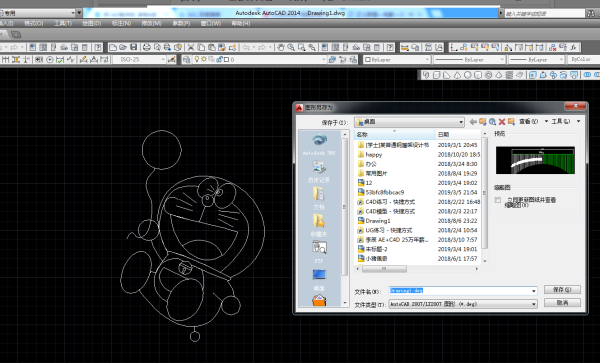Image resolution: width=600 pixels, height=363 pixels.
Task: Select the Pan hand tool
Action: tap(281, 47)
